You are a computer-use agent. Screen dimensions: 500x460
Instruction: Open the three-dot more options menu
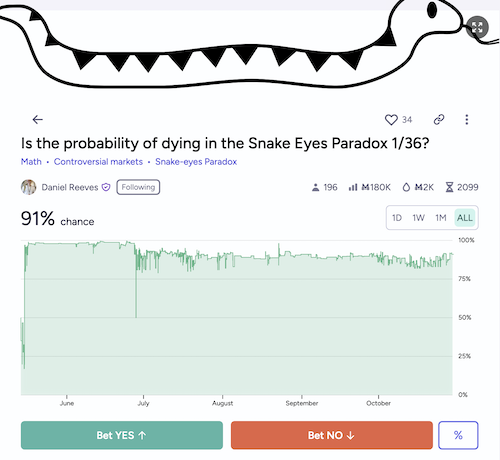tap(467, 119)
